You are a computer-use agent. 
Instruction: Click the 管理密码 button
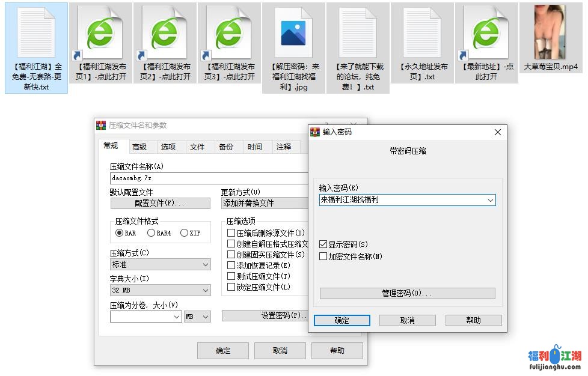click(407, 294)
